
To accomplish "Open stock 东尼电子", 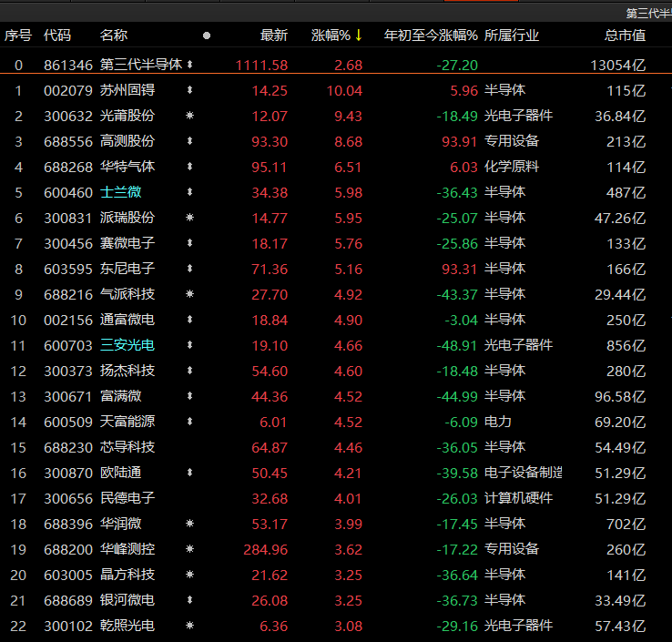I will click(x=127, y=269).
